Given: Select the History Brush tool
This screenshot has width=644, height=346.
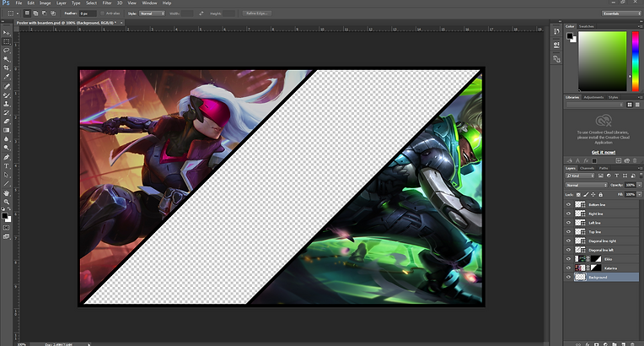Looking at the screenshot, I should coord(6,113).
